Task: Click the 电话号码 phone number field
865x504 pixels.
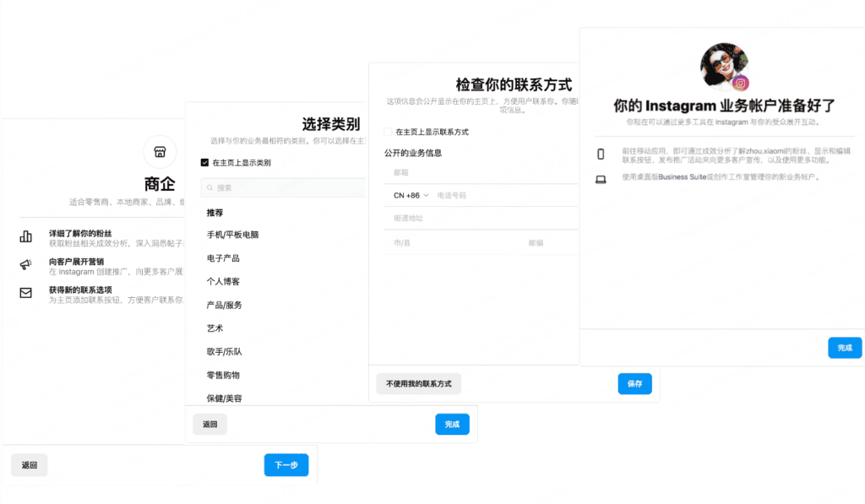Action: point(507,196)
